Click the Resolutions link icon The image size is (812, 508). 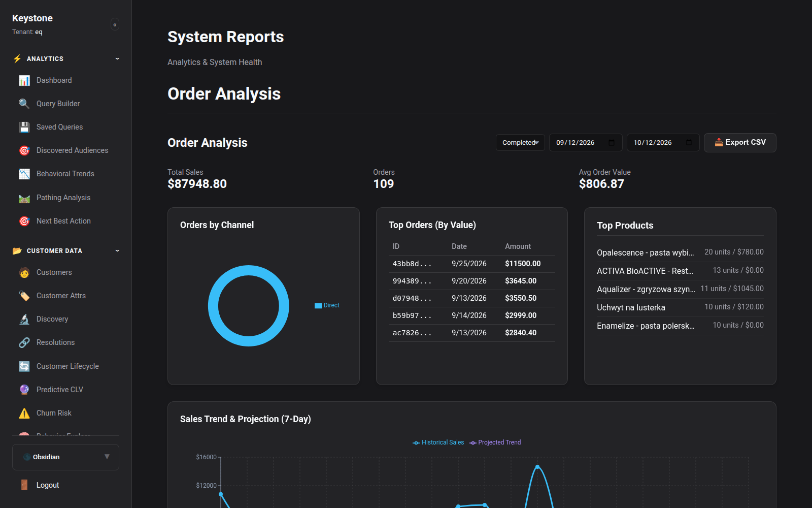click(24, 342)
